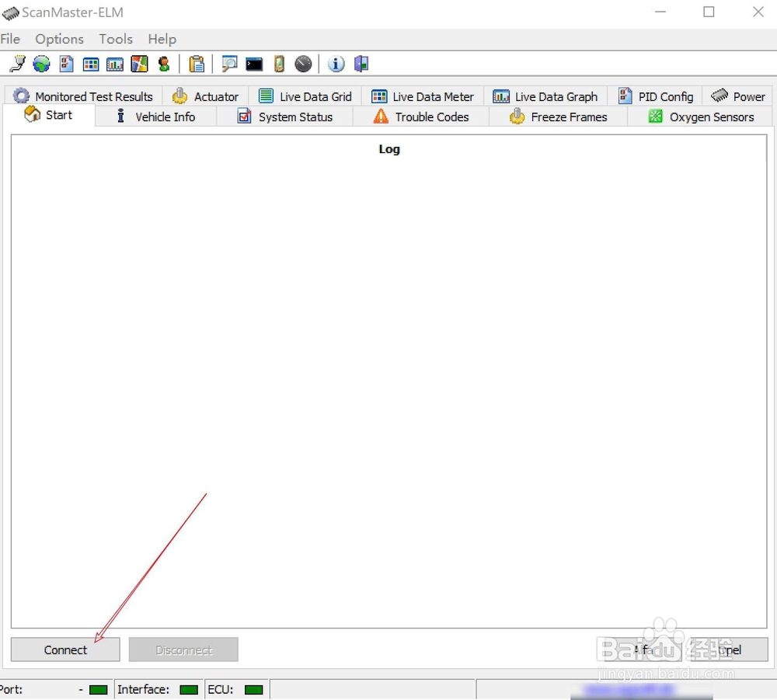The image size is (777, 700).
Task: Open the black terminal console icon
Action: coord(254,64)
